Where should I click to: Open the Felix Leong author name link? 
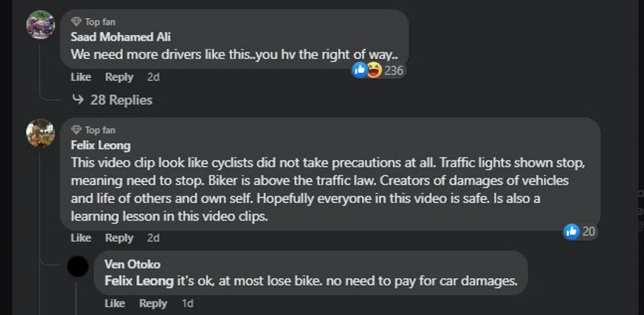point(101,145)
